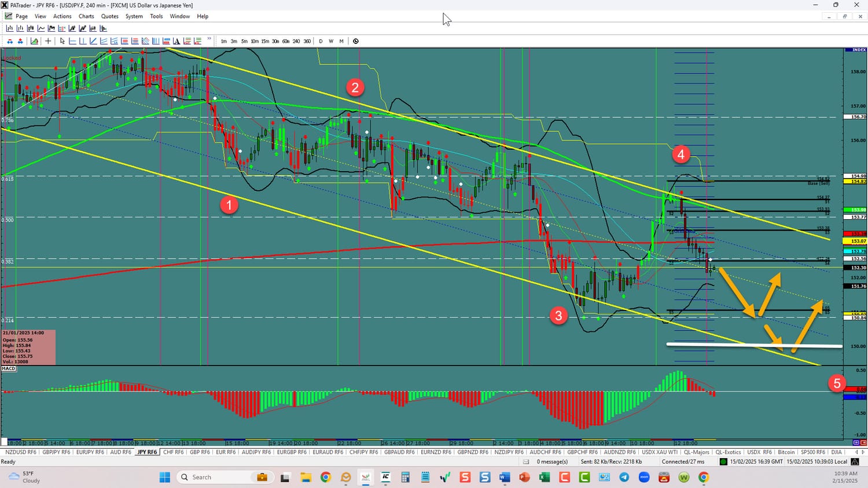Select the arrow pointer tool
The height and width of the screenshot is (488, 868).
[62, 41]
